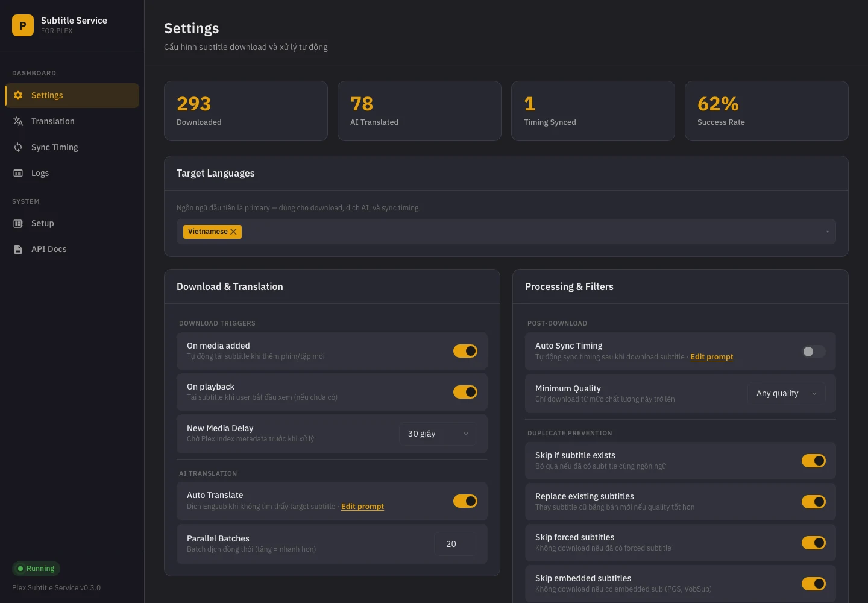Click the 293 Downloaded stat card
Viewport: 868px width, 603px height.
246,111
